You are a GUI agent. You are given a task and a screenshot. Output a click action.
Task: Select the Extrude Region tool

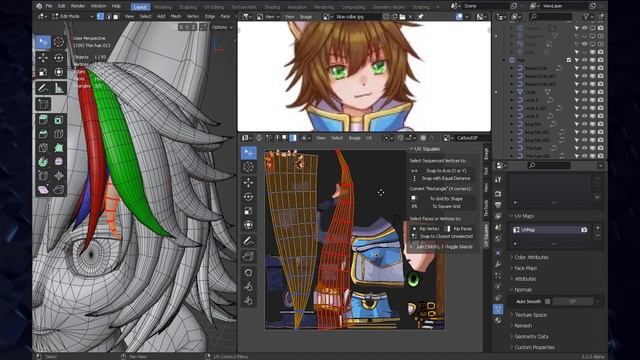[43, 120]
